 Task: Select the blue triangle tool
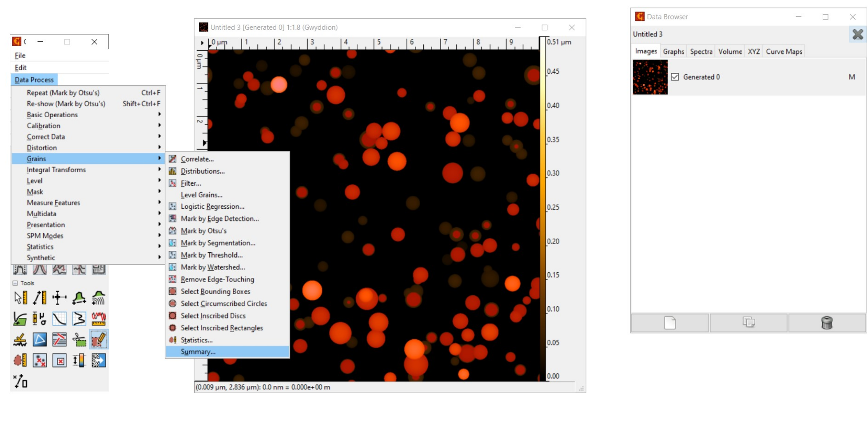click(x=40, y=339)
